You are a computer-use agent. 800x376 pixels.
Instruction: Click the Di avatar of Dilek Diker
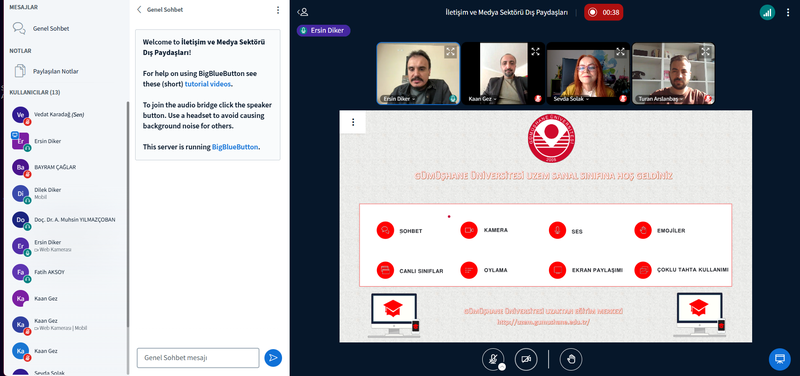click(20, 193)
